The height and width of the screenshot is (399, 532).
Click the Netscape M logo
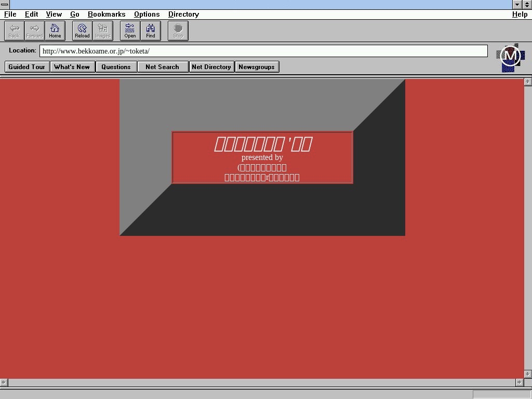tap(510, 57)
